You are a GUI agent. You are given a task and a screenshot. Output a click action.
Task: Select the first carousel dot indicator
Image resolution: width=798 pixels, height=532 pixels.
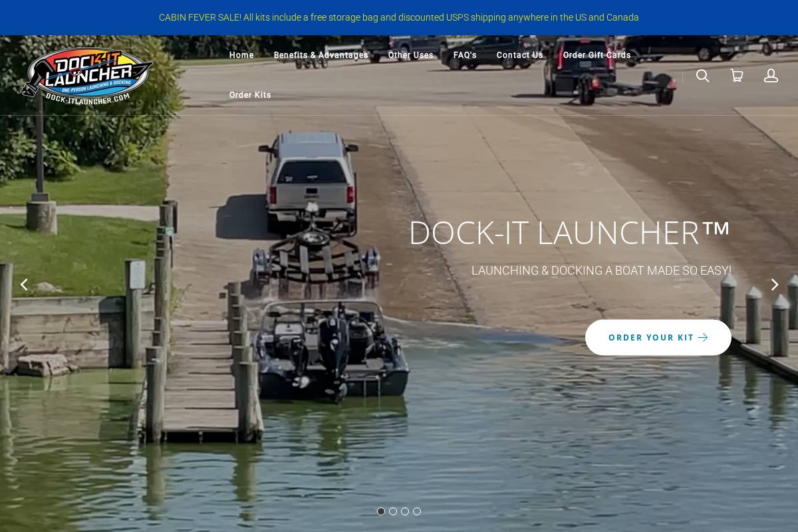(381, 511)
